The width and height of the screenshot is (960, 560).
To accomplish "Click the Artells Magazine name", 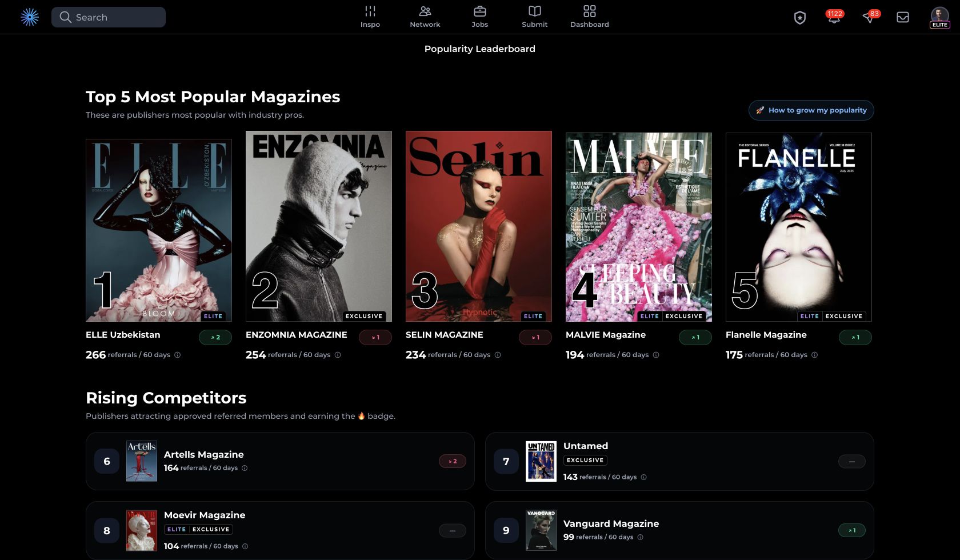I will [x=204, y=455].
